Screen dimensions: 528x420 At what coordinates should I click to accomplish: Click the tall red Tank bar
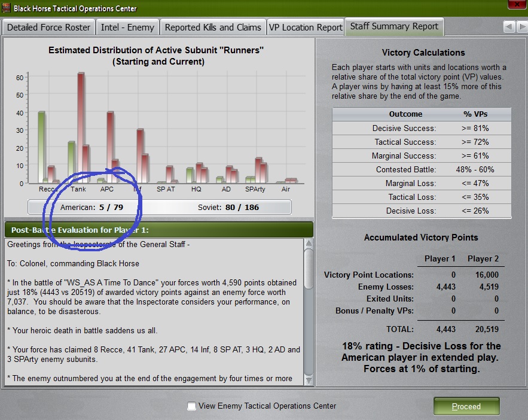(x=81, y=128)
